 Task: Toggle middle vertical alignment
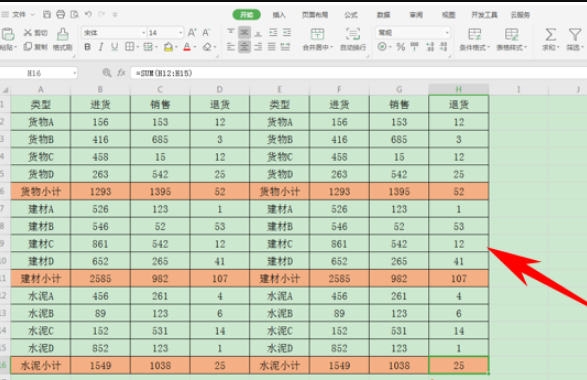pos(244,33)
